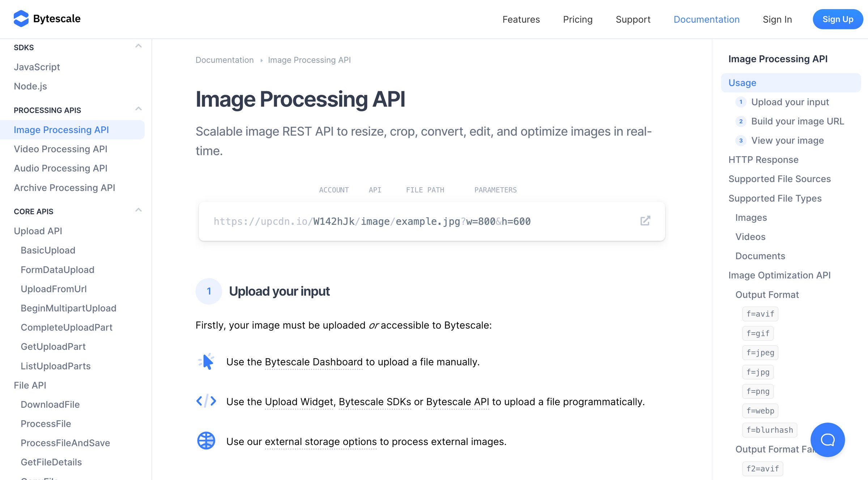The height and width of the screenshot is (480, 868).
Task: Select the f=gif parameter link
Action: tap(758, 333)
